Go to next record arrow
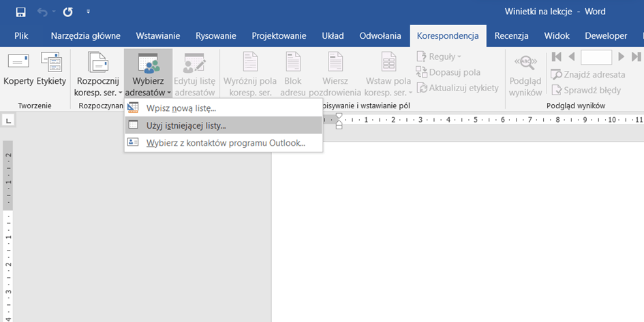 [621, 57]
